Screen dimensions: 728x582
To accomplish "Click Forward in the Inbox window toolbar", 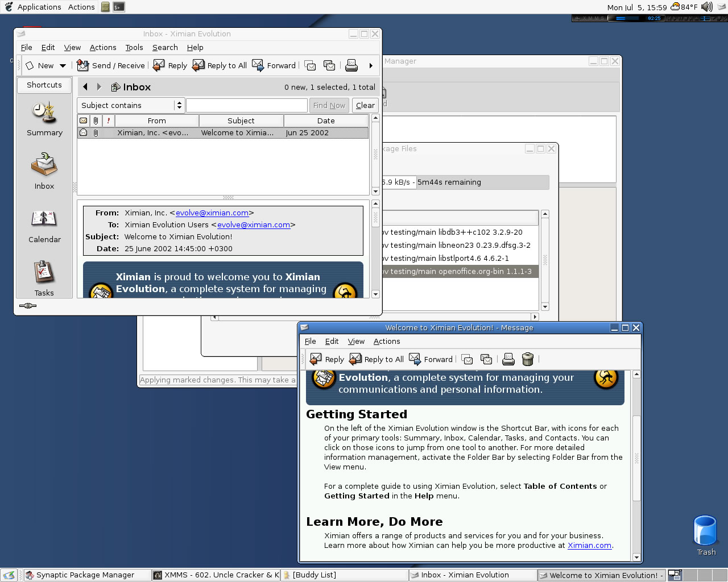I will point(274,65).
